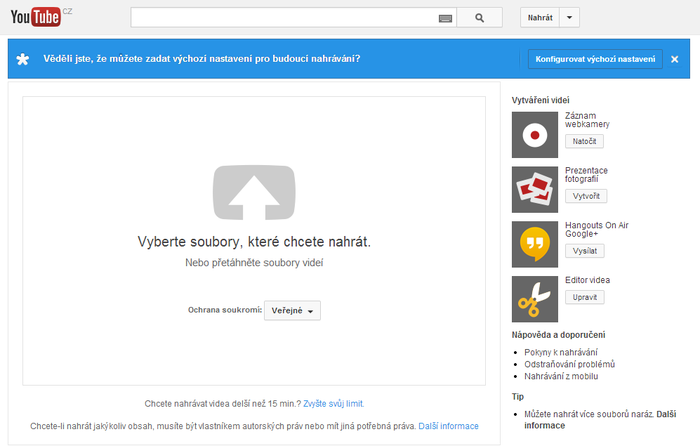
Task: Click the 'Věděli jste, že můžete zadat' banner question
Action: click(202, 59)
